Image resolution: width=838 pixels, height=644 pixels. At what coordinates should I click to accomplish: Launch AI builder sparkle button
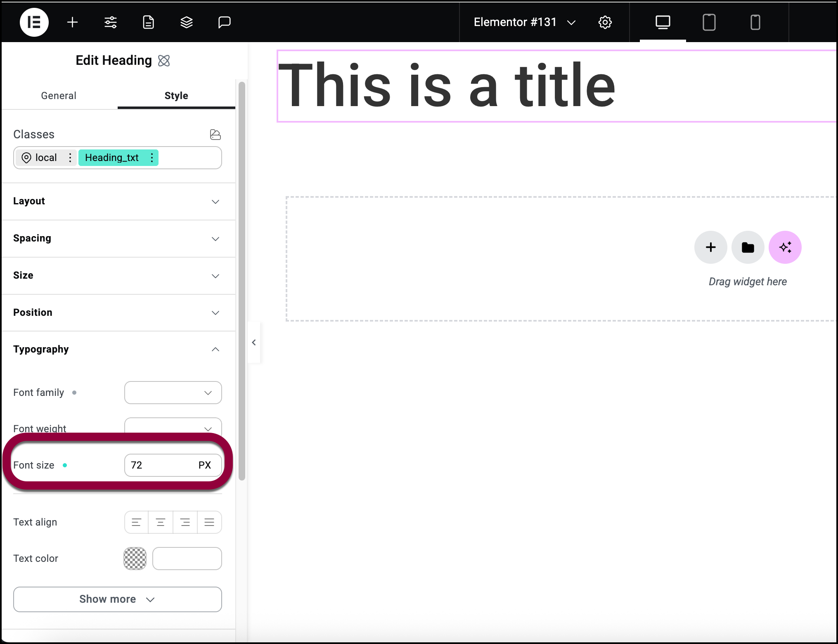(785, 247)
